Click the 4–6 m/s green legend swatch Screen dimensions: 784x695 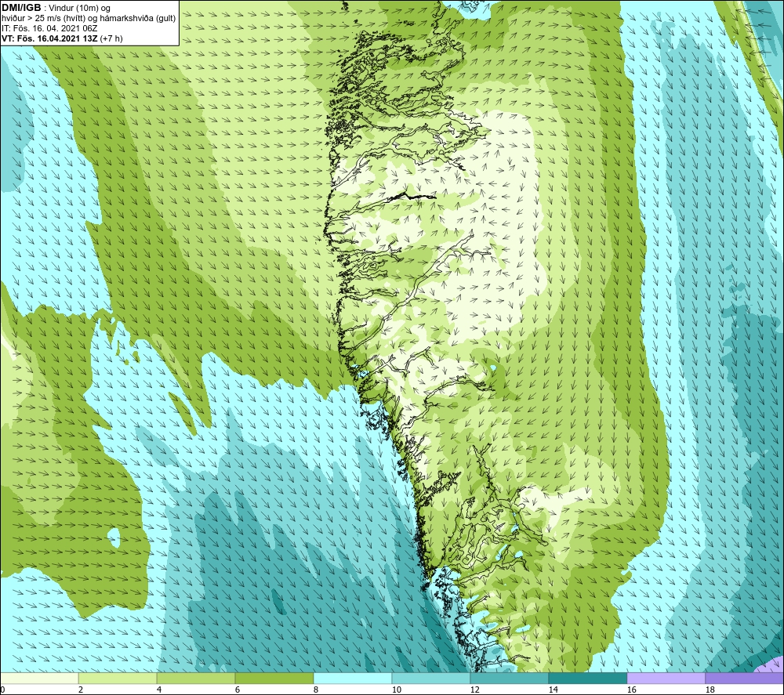point(196,678)
